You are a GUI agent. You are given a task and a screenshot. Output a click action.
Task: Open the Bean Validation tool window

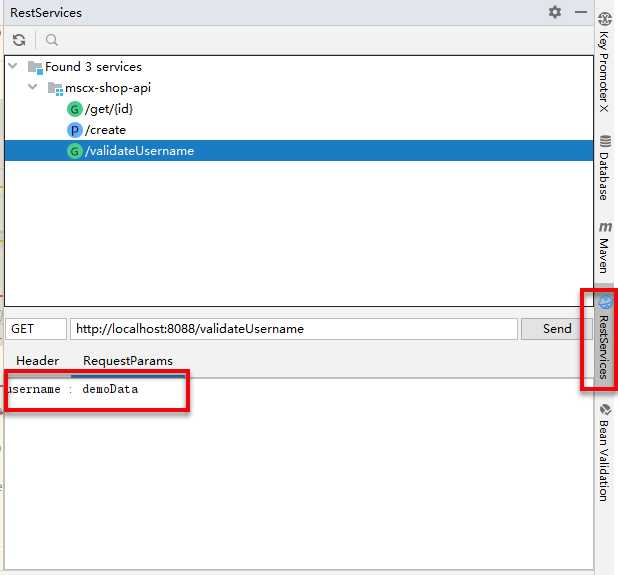click(605, 452)
